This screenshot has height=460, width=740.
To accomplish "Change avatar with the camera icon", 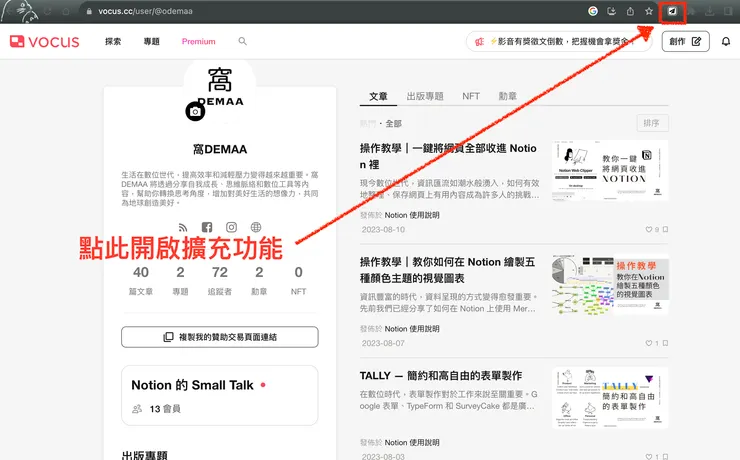I will click(x=195, y=111).
